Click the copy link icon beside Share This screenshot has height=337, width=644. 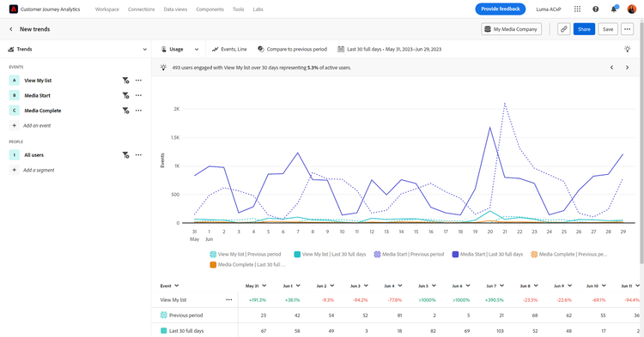coord(563,29)
